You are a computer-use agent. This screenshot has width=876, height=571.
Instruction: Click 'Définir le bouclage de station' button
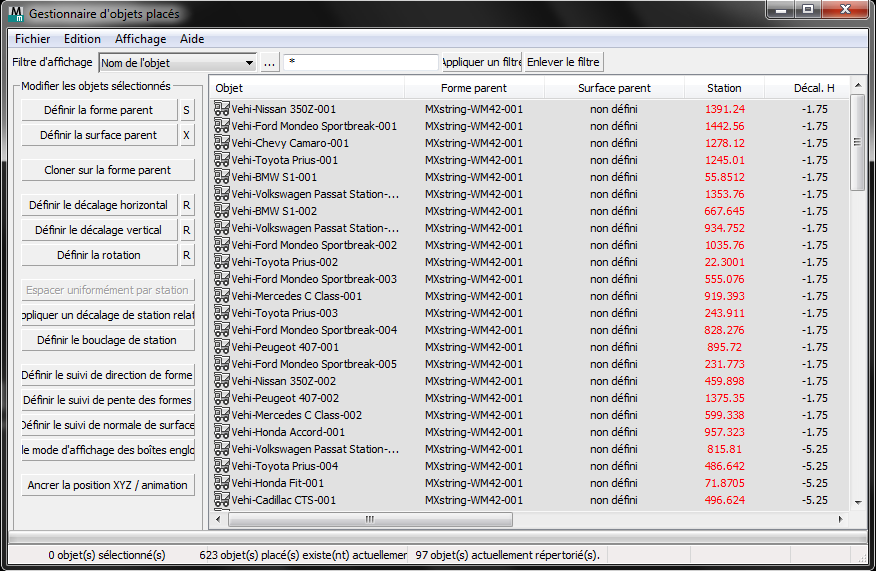[x=108, y=340]
